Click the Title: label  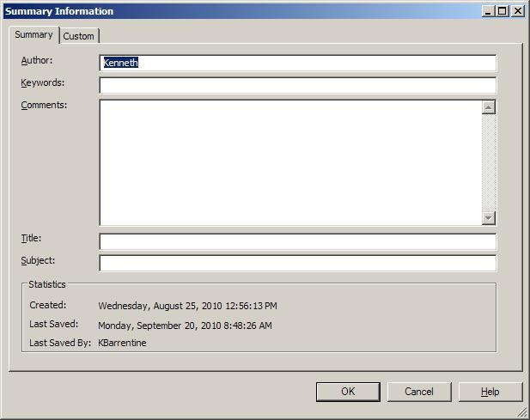coord(31,238)
